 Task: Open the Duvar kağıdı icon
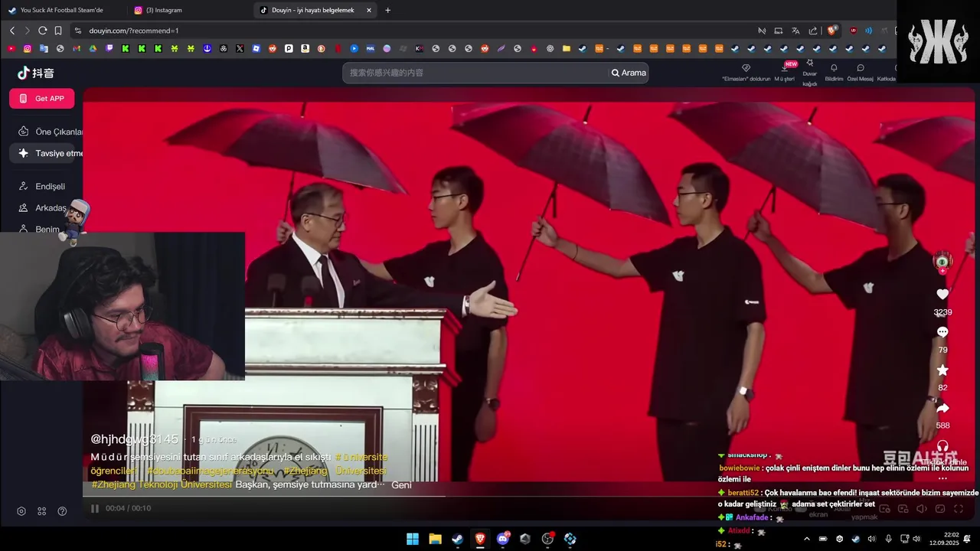809,64
